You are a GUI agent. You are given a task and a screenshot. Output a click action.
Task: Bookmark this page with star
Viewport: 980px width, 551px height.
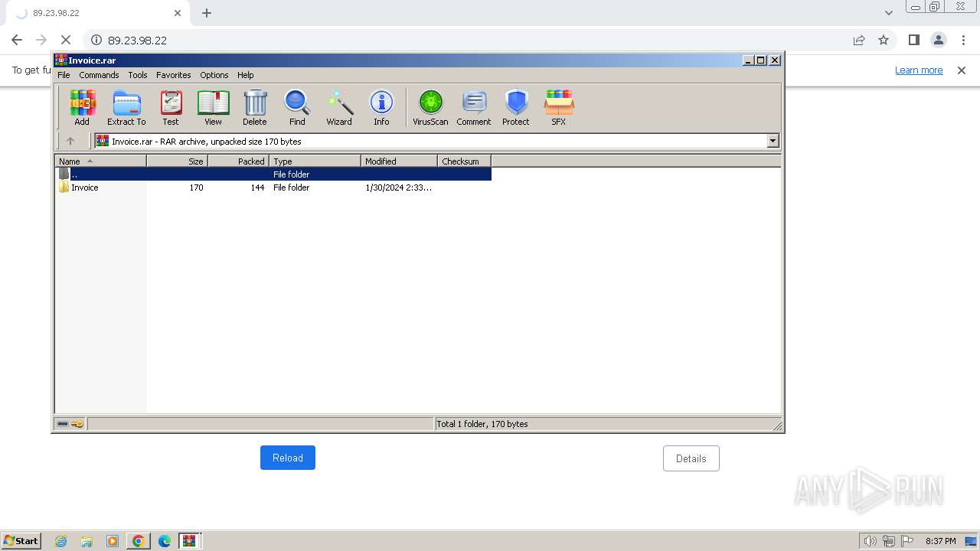(884, 40)
